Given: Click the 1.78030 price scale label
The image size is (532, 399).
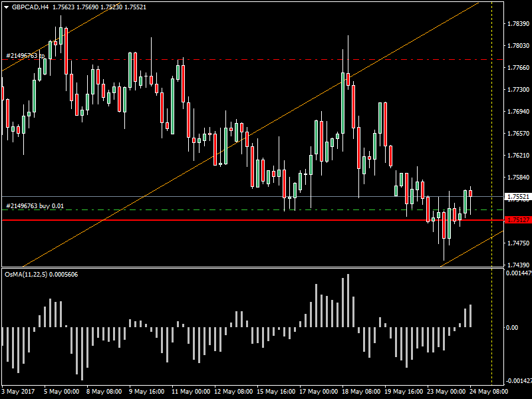Looking at the screenshot, I should pyautogui.click(x=518, y=45).
